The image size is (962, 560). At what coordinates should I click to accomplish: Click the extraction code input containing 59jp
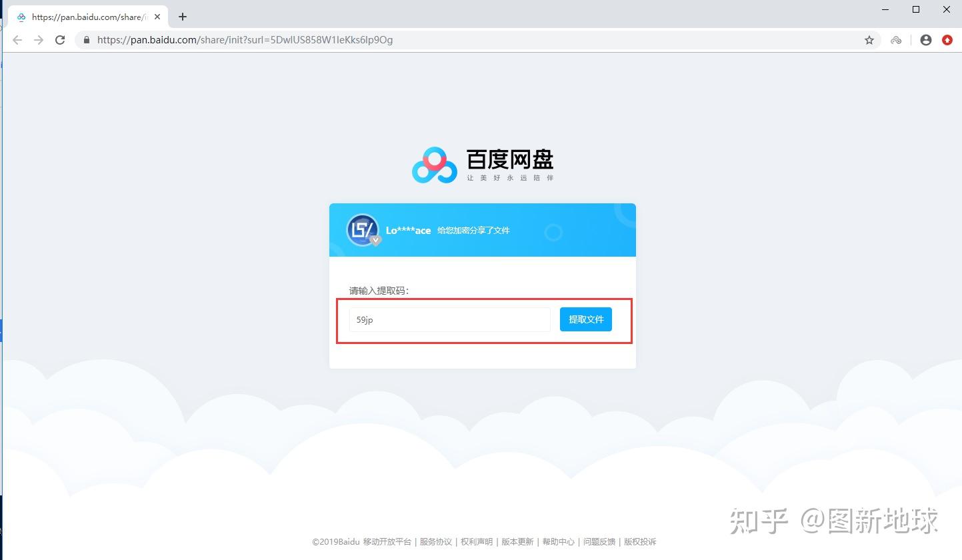point(449,319)
